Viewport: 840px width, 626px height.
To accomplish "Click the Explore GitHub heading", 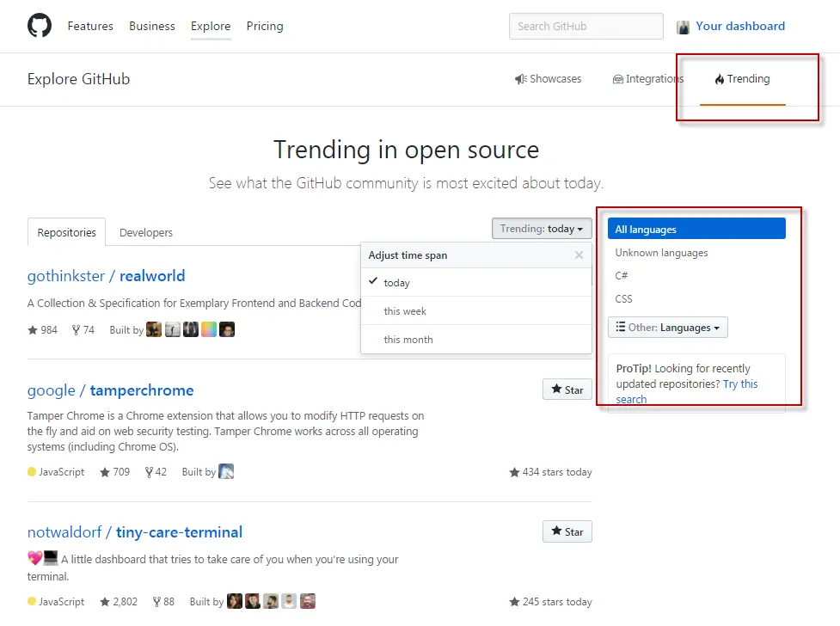I will click(x=79, y=79).
